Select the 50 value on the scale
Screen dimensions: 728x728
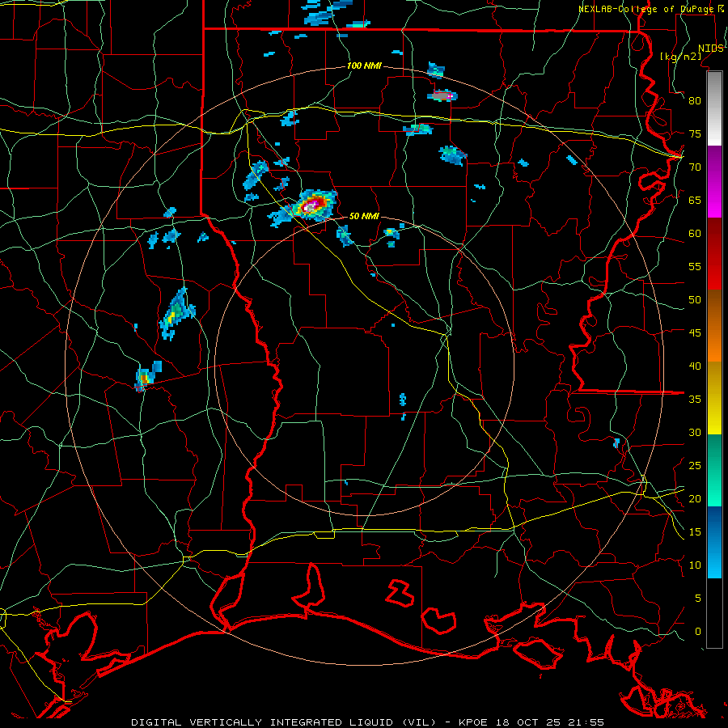(695, 300)
